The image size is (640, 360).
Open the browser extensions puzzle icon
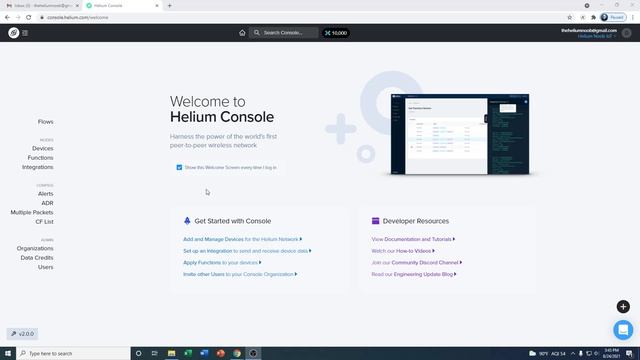pos(593,18)
